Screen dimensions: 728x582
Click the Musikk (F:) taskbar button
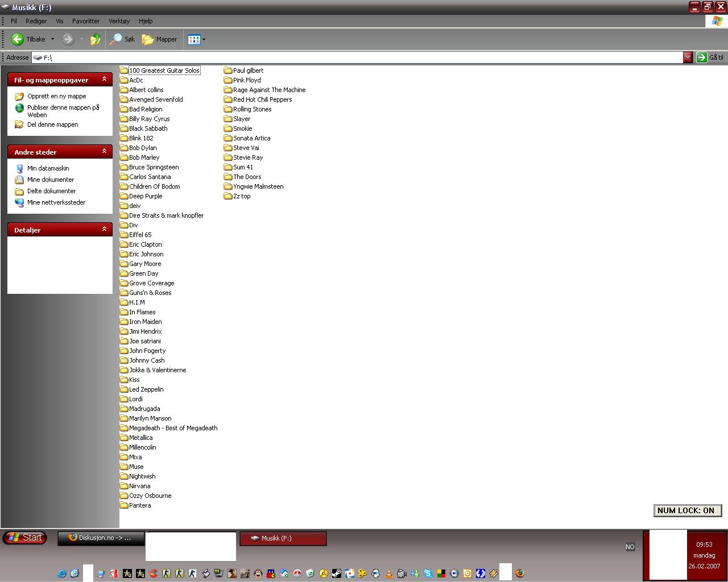click(283, 538)
